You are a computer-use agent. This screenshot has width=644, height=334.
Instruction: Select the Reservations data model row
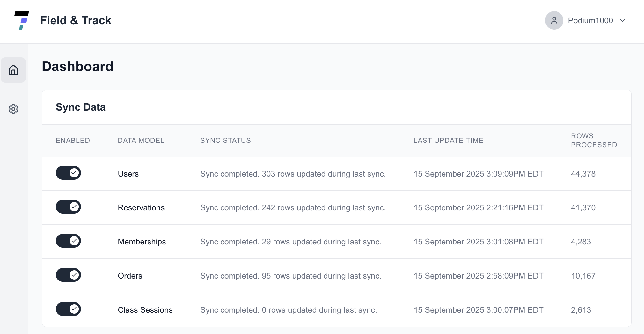tap(141, 208)
